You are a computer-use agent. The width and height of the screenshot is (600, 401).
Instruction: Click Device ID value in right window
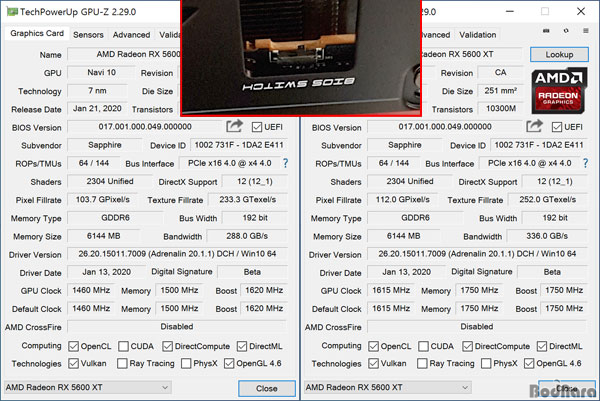click(x=539, y=145)
